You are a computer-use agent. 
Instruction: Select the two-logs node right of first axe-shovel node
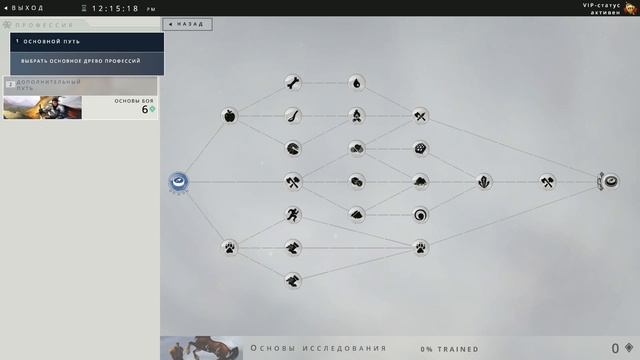(357, 182)
